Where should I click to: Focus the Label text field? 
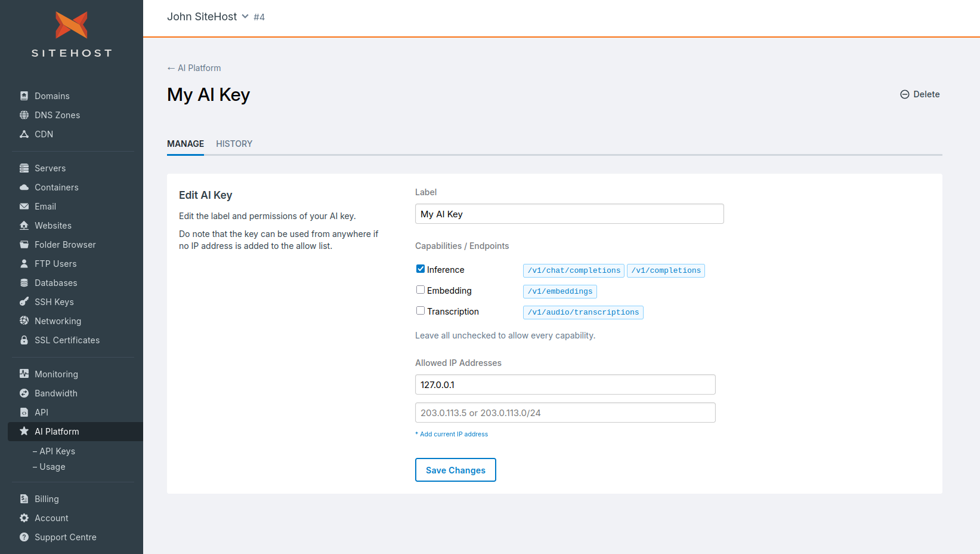click(570, 214)
